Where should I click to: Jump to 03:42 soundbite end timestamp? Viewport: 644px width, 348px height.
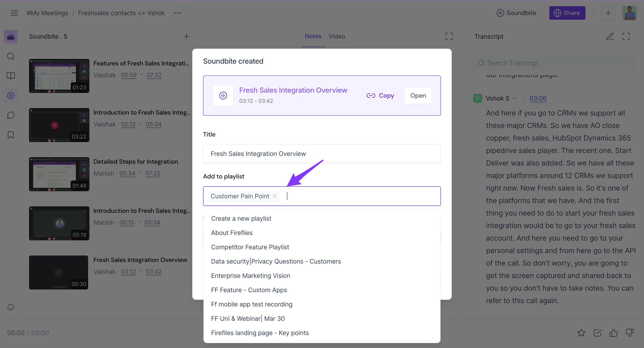154,272
